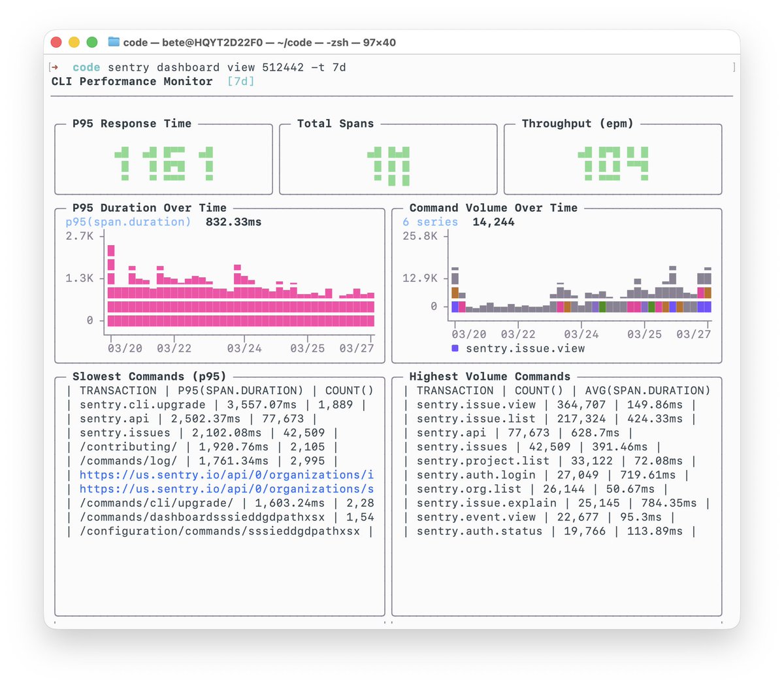Image resolution: width=784 pixels, height=687 pixels.
Task: Click the sentry.issue.list row
Action: point(549,419)
